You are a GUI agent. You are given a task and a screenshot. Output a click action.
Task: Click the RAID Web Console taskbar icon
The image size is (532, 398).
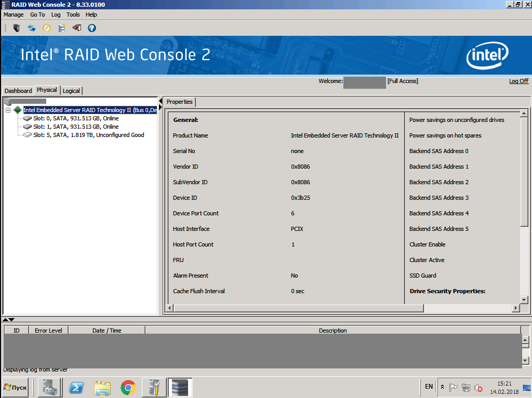pyautogui.click(x=180, y=387)
